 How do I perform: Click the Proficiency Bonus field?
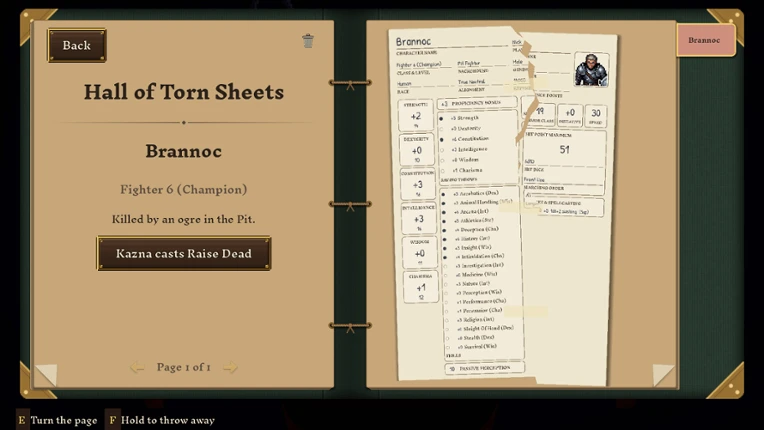pyautogui.click(x=477, y=103)
